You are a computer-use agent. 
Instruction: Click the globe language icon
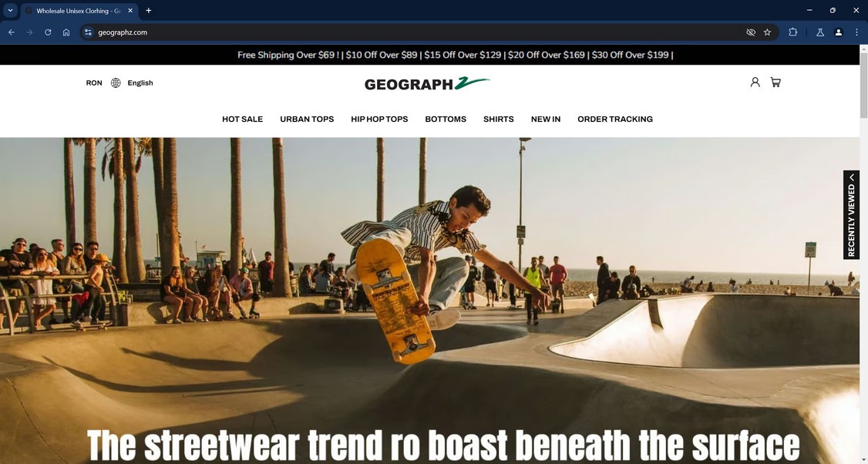(116, 83)
